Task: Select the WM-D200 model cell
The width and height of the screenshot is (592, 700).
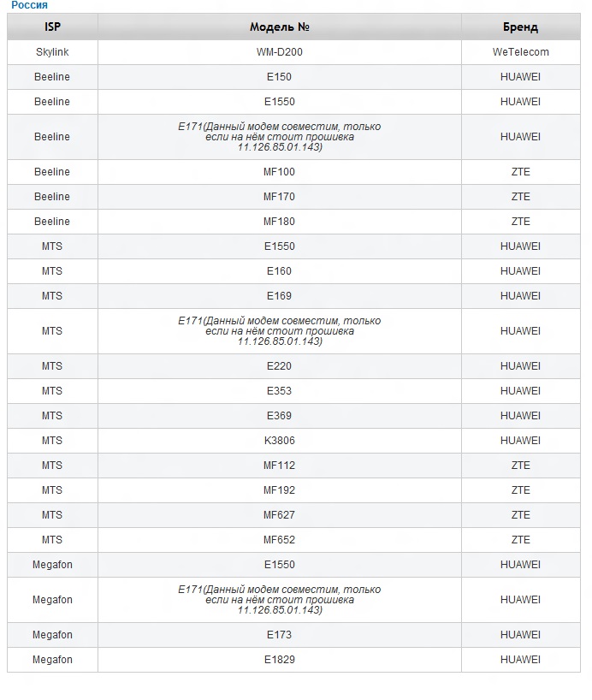Action: tap(279, 52)
